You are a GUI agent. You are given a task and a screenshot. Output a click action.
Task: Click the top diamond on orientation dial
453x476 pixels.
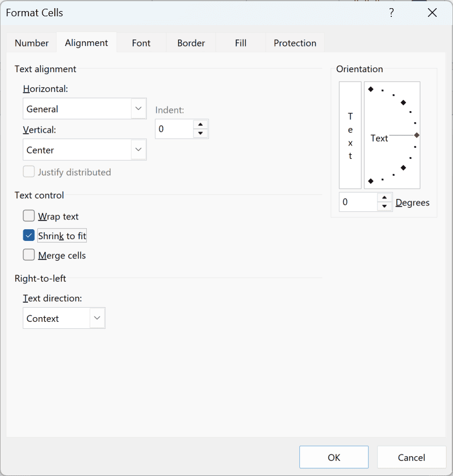click(x=371, y=89)
